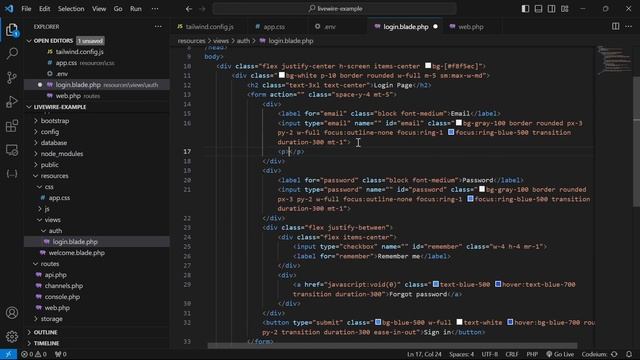Toggle secondary side bar layout icon

pyautogui.click(x=551, y=9)
